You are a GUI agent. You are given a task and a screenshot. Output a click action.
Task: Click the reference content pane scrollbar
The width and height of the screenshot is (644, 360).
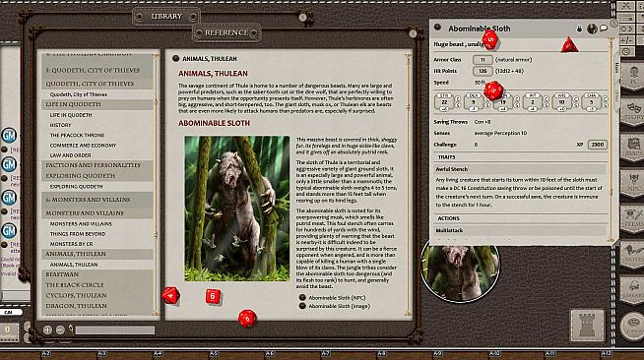coord(408,185)
